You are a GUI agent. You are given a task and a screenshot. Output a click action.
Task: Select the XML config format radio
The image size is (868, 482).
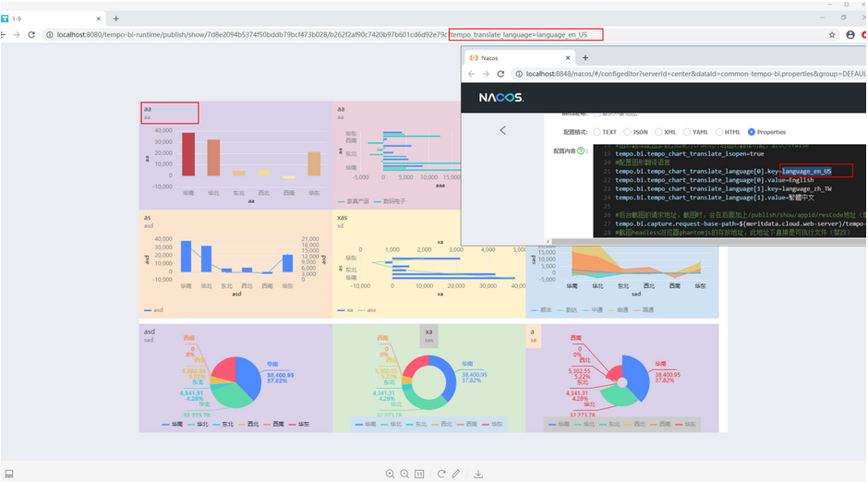pyautogui.click(x=658, y=132)
